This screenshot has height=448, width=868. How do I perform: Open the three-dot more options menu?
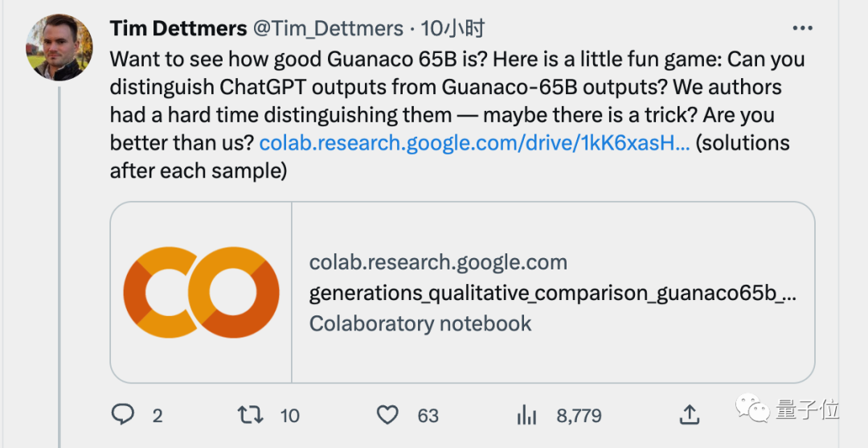802,29
